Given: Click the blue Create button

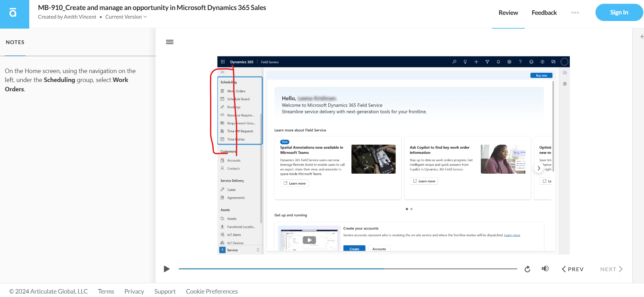Looking at the screenshot, I should (x=354, y=249).
